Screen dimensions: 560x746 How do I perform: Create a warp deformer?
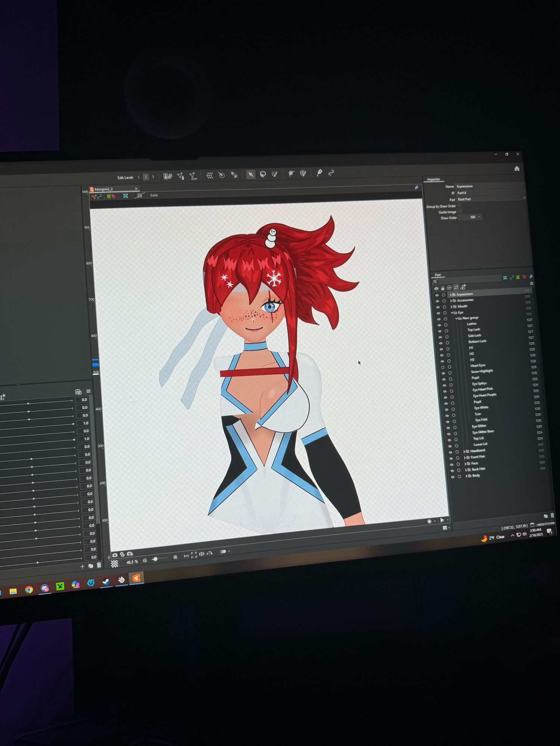210,175
